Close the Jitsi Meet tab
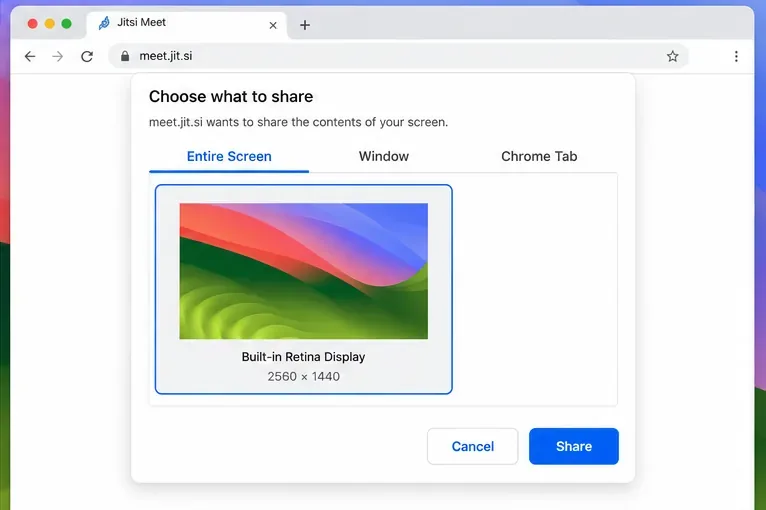Viewport: 766px width, 510px height. pos(273,25)
